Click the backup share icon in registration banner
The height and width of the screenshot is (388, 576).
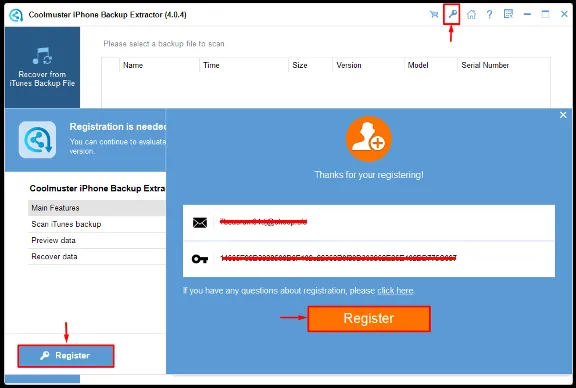(x=37, y=140)
